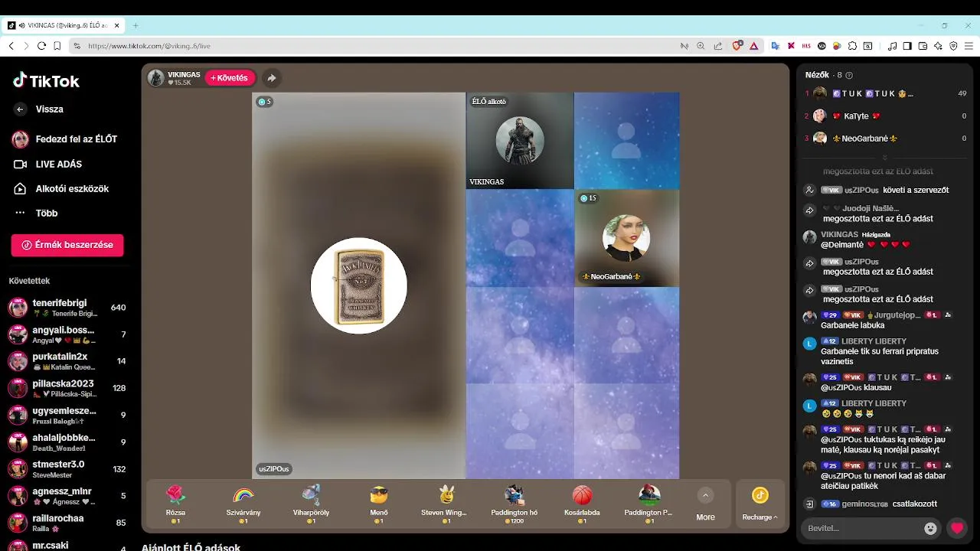
Task: Open agnessz_mlnr followed live channel
Action: (67, 495)
